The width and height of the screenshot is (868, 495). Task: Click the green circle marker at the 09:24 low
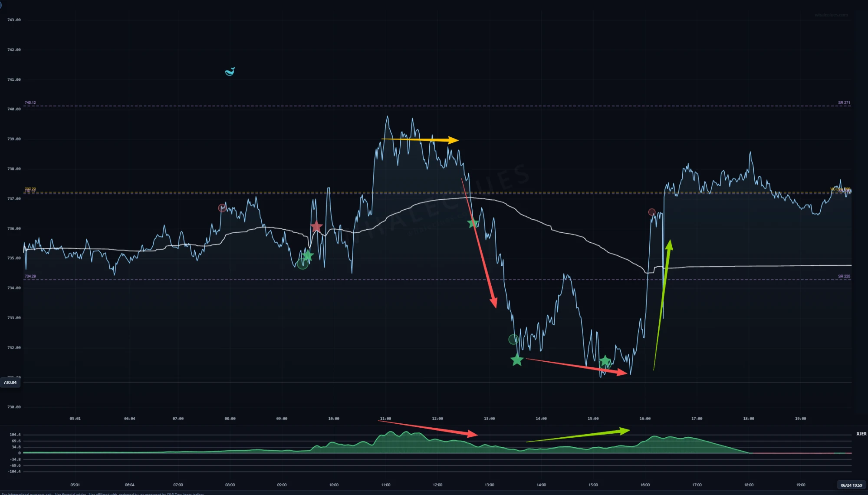pos(302,264)
